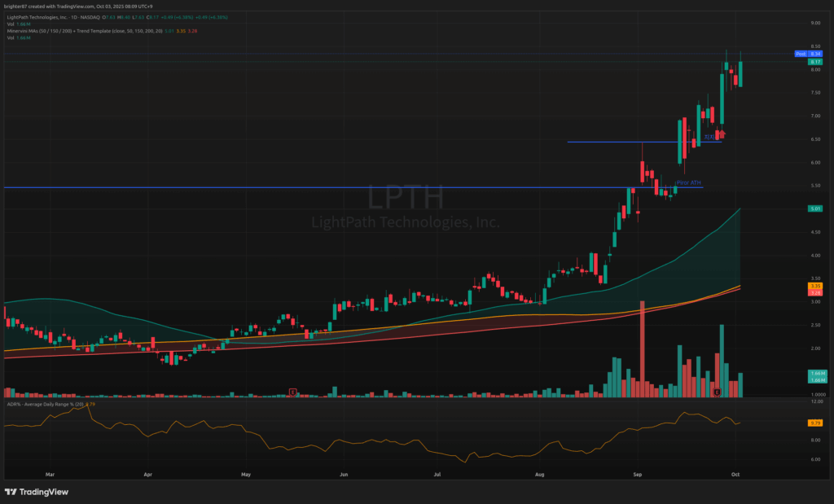Viewport: 834px width, 504px height.
Task: Select the Minervini MAs indicator legend
Action: (x=65, y=31)
